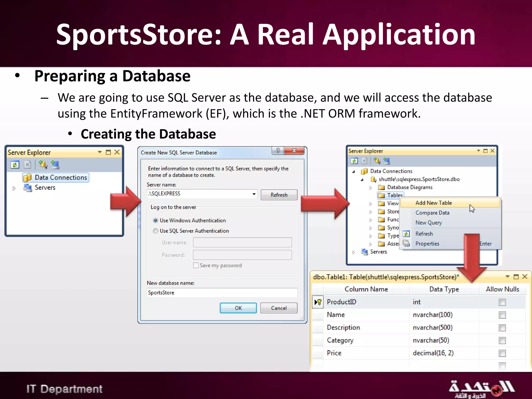This screenshot has width=532, height=399.
Task: Expand the Views folder node
Action: (x=371, y=204)
